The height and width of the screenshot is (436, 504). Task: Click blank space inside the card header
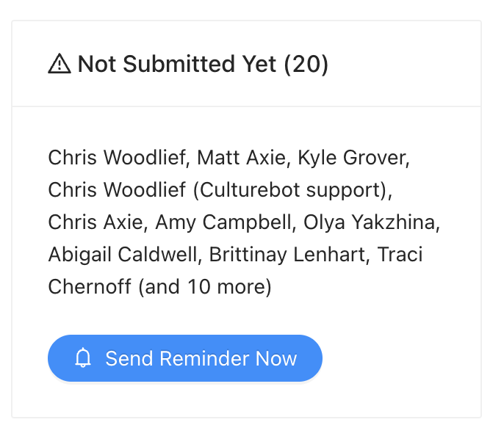tap(402, 64)
